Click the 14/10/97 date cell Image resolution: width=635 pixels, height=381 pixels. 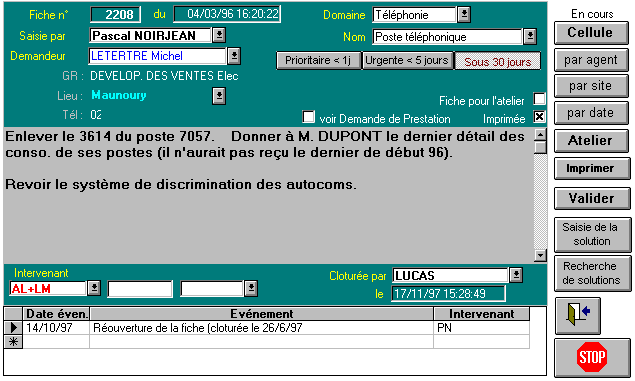(x=56, y=328)
